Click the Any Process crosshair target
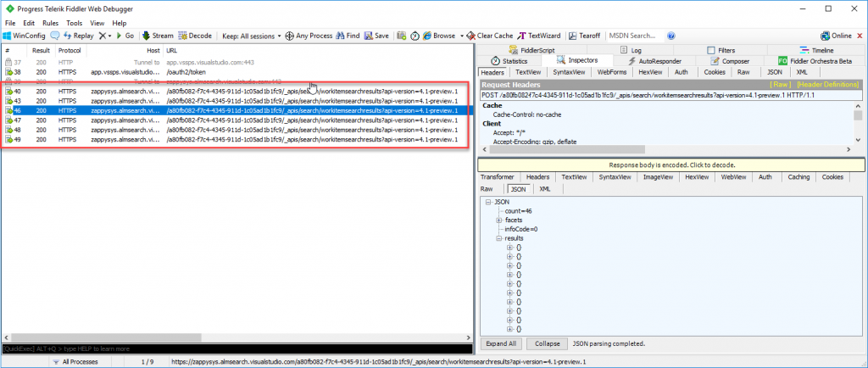This screenshot has height=368, width=868. 309,36
